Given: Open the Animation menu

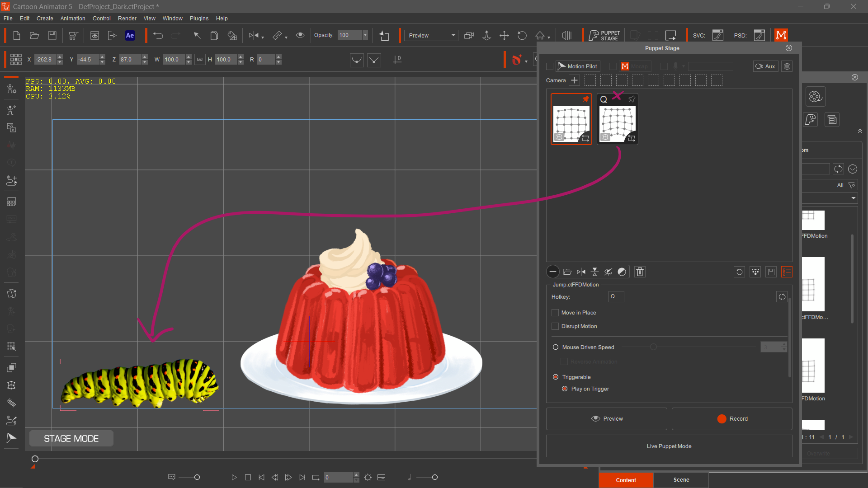Looking at the screenshot, I should click(x=73, y=19).
